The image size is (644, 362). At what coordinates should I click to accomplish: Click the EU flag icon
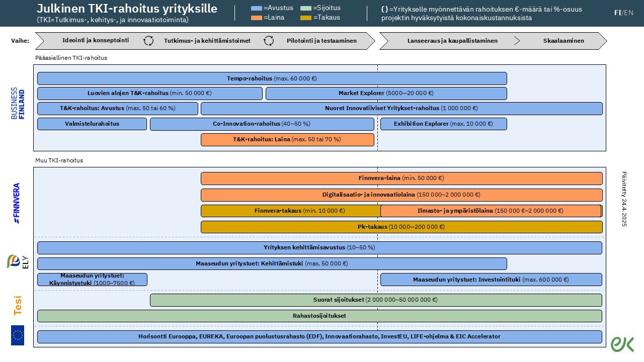click(18, 335)
